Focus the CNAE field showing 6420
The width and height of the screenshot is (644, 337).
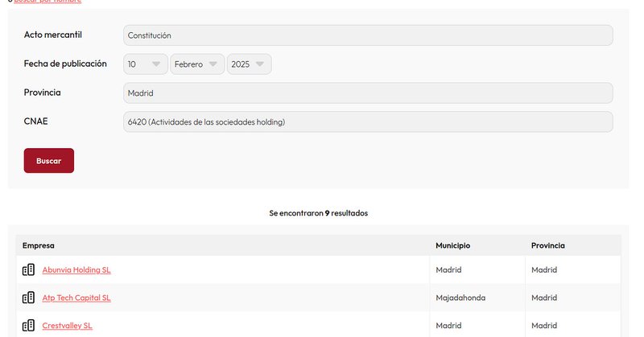(x=368, y=121)
